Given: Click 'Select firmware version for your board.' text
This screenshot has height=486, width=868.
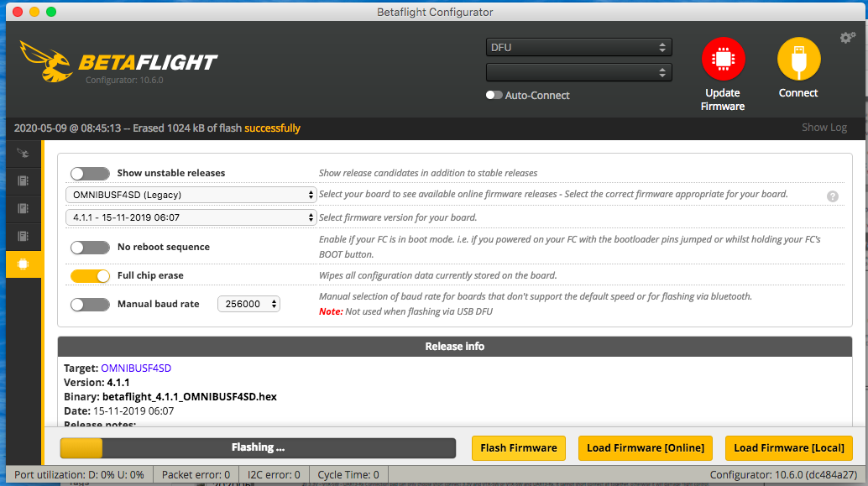Looking at the screenshot, I should pos(398,217).
